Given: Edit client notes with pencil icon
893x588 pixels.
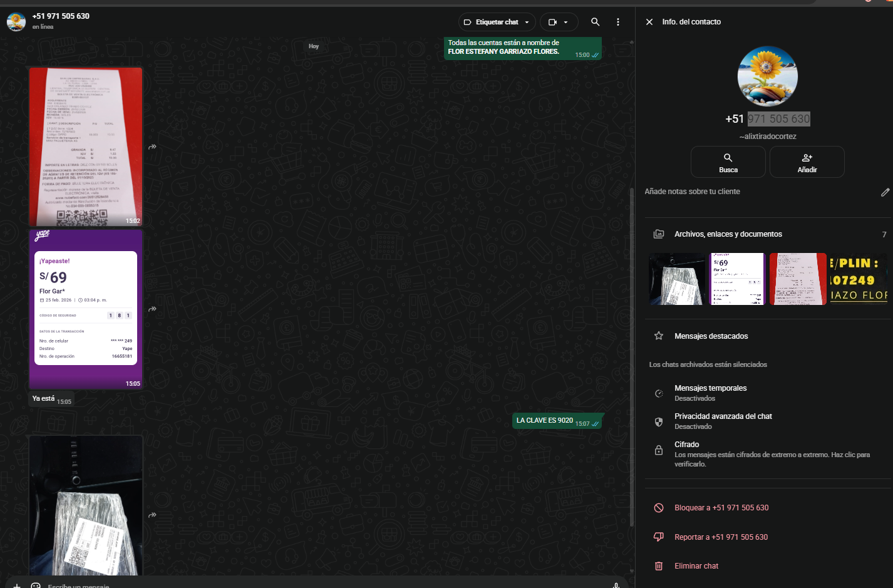Looking at the screenshot, I should tap(884, 192).
